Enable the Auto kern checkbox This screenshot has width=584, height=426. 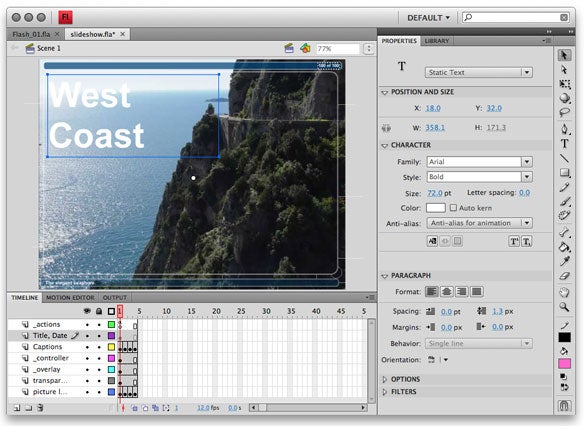pos(453,208)
